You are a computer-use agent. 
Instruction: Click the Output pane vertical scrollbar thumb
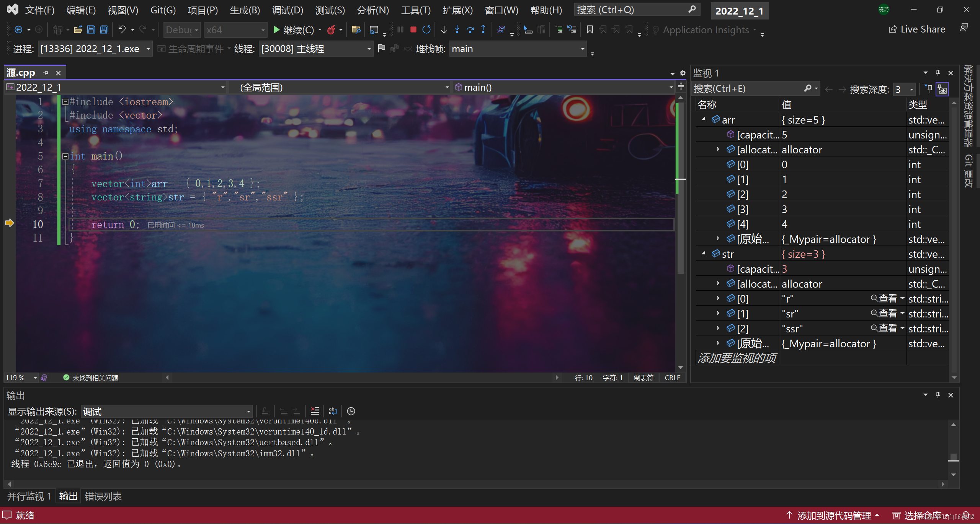pos(953,457)
